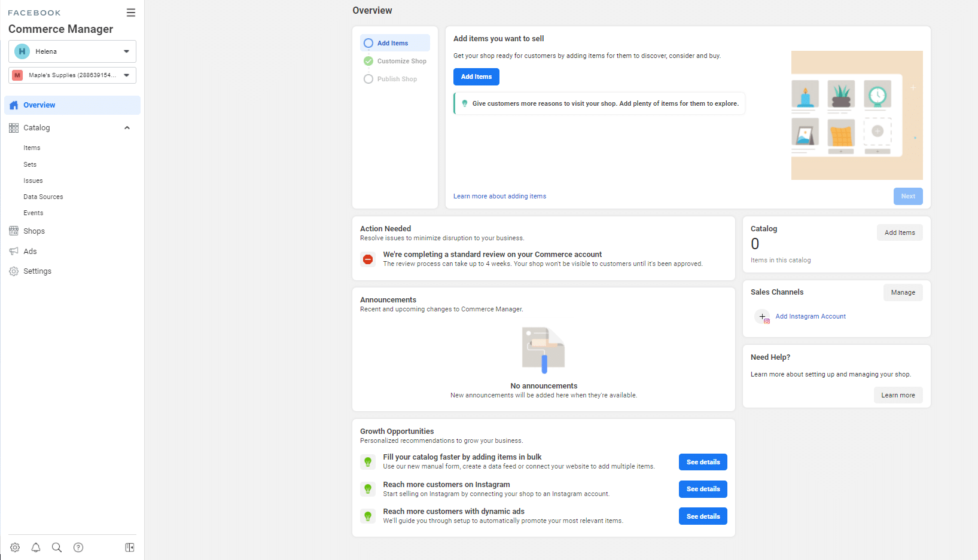Click Add Instagram Account link
Screen dimensions: 978x560
click(811, 317)
